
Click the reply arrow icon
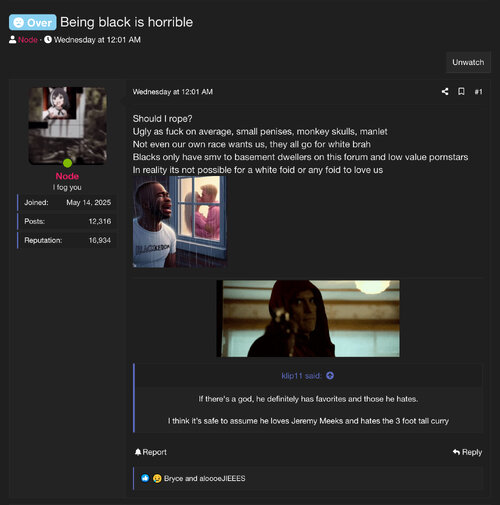pos(456,452)
